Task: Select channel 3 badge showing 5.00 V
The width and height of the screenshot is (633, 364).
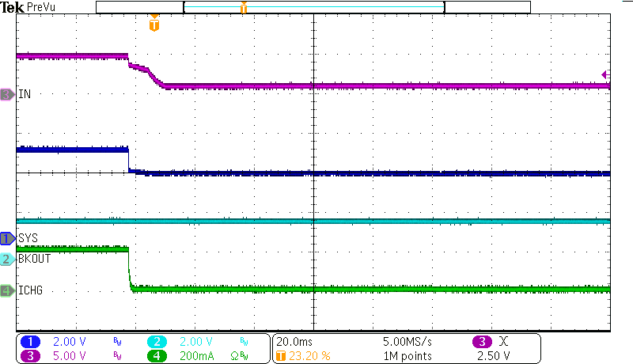Action: (30, 355)
